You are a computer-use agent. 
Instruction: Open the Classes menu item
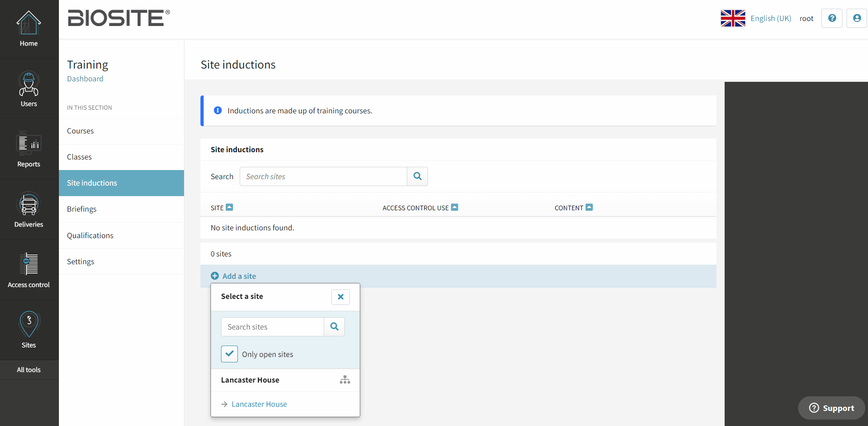pos(121,157)
